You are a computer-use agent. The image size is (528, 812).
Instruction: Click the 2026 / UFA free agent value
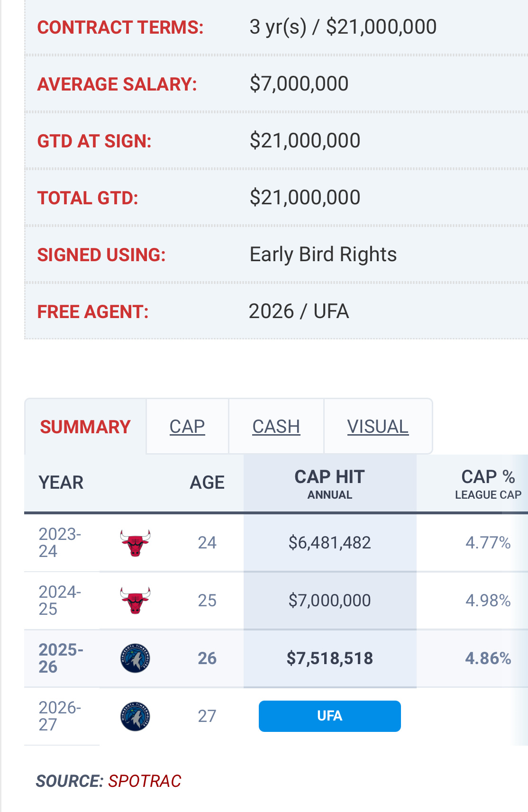(x=299, y=311)
